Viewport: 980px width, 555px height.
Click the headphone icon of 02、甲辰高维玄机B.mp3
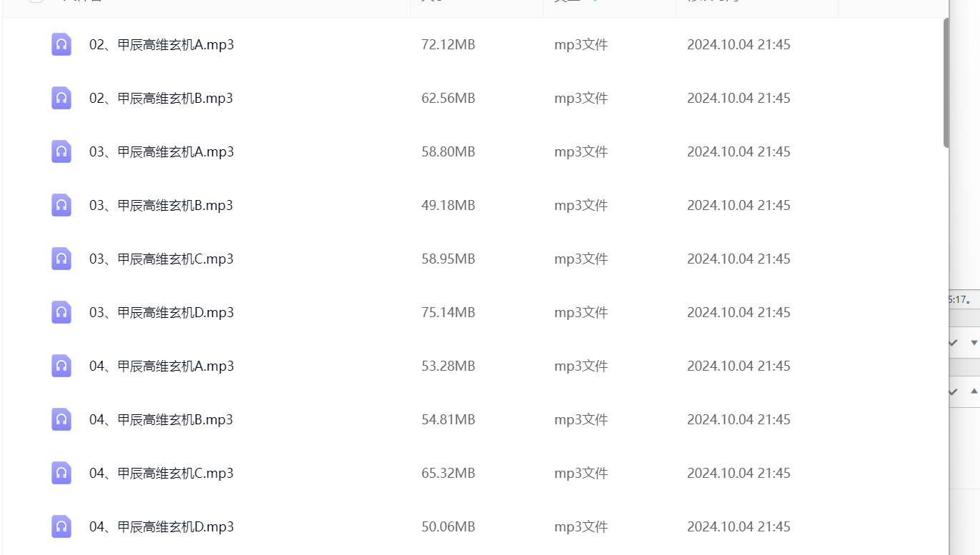click(x=61, y=98)
